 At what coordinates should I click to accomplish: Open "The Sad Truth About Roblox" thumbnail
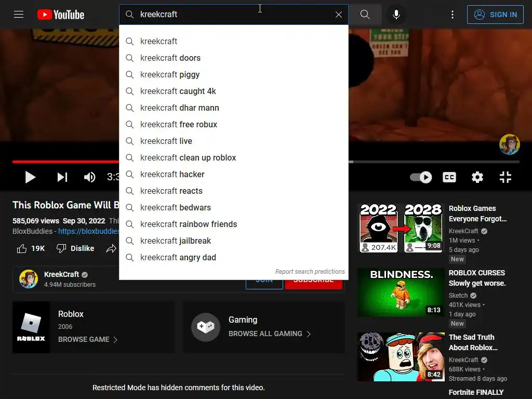pyautogui.click(x=401, y=357)
